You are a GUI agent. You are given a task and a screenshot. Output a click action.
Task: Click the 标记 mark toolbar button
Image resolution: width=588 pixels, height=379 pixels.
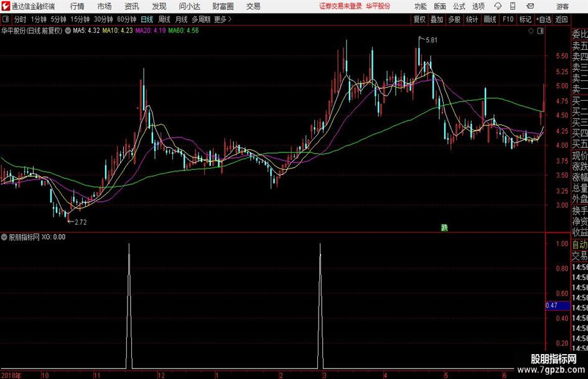click(525, 19)
